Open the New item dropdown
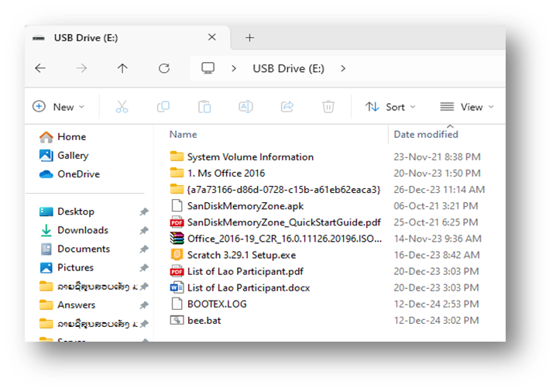Viewport: 556px width, 392px height. point(59,107)
